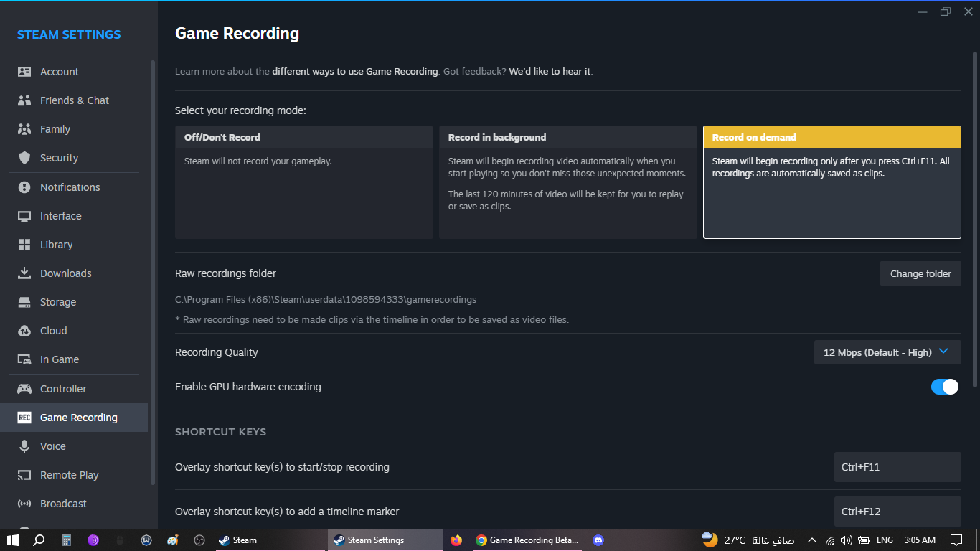Click the Account icon in the sidebar
Image resolution: width=980 pixels, height=551 pixels.
point(24,72)
